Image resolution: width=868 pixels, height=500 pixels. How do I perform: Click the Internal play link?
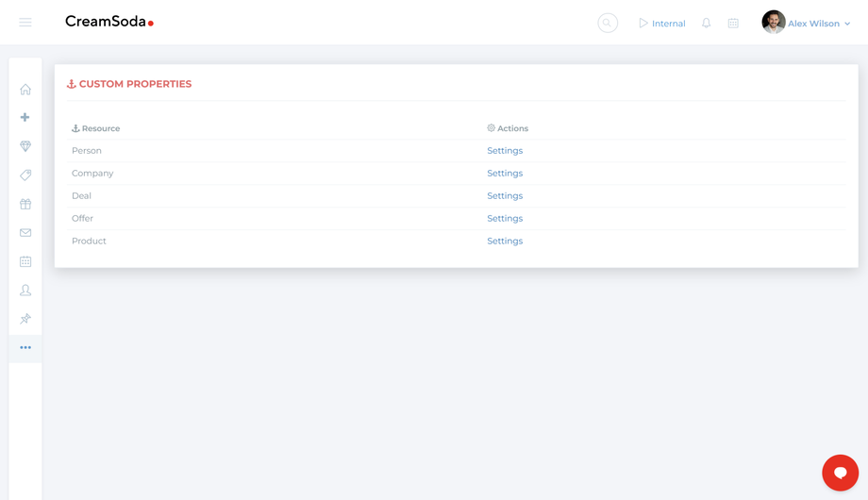[x=662, y=24]
